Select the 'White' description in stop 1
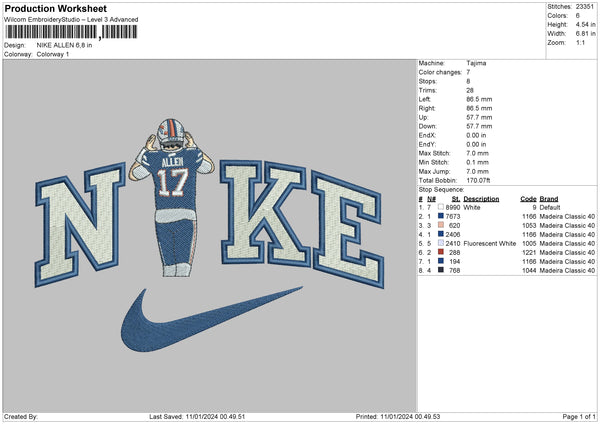 click(x=471, y=207)
